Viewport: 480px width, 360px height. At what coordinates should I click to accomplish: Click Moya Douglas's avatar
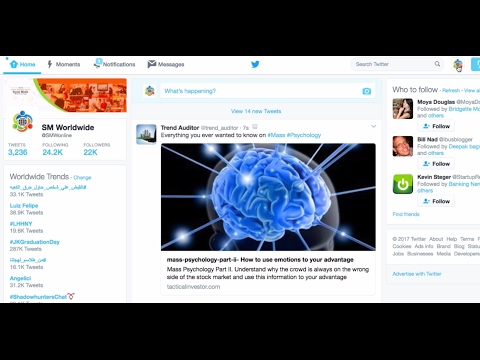(x=403, y=109)
